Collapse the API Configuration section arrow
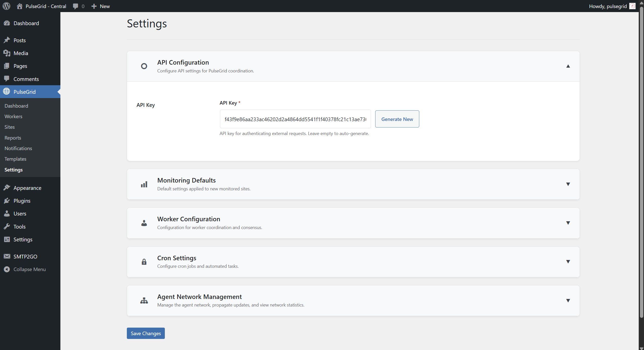644x350 pixels. click(x=568, y=66)
